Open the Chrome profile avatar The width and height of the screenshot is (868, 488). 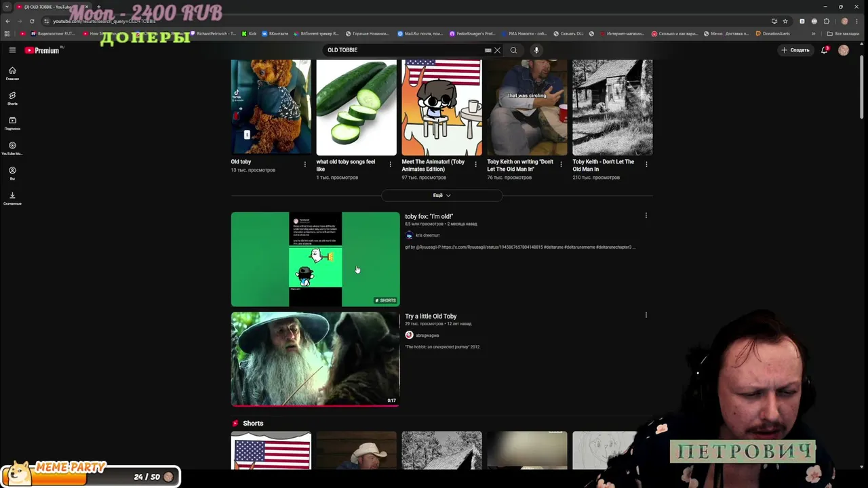tap(844, 21)
